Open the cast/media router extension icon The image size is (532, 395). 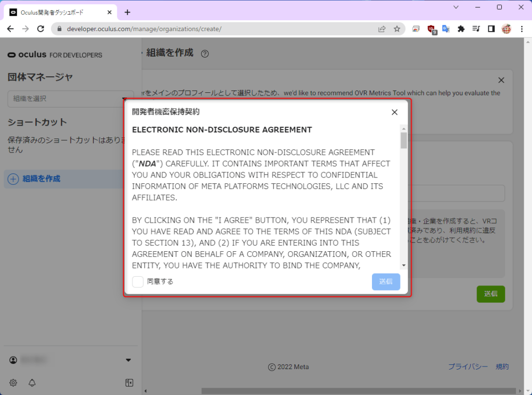[x=416, y=29]
